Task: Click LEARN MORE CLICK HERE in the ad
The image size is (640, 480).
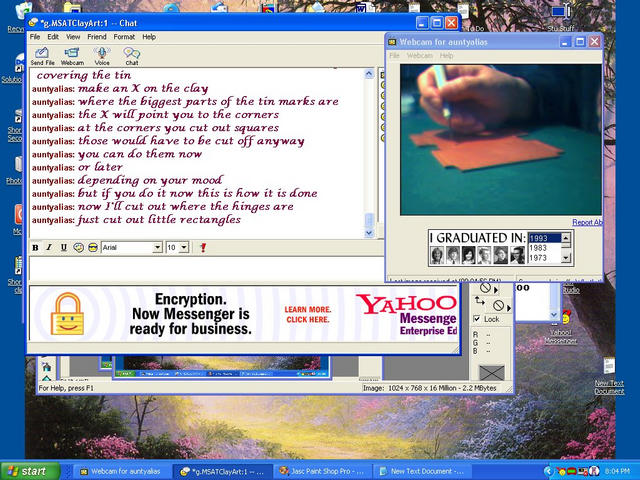Action: click(x=308, y=315)
